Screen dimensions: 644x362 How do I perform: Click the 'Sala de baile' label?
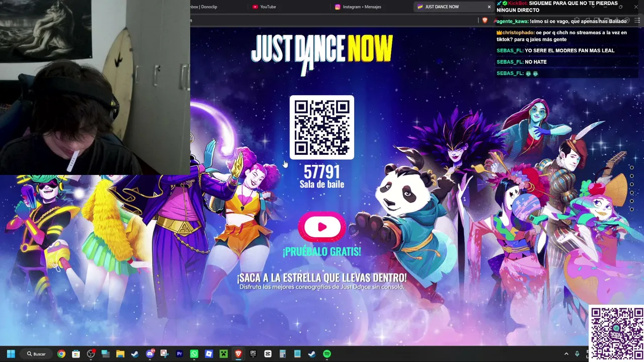322,185
